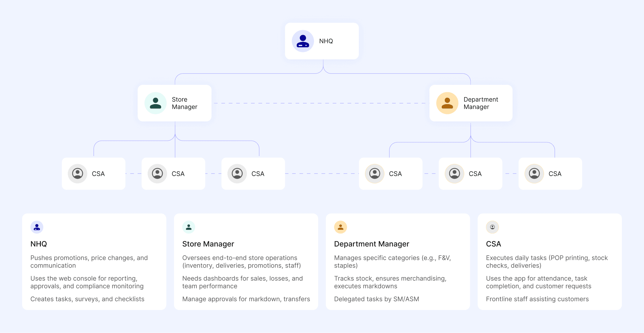The image size is (644, 333).
Task: Click the middle CSA node under Department Manager
Action: pos(471,174)
